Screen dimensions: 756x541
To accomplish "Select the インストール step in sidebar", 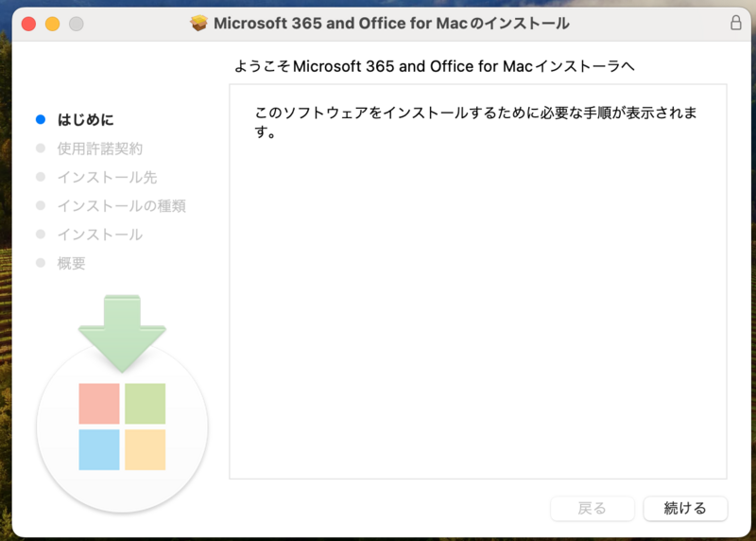I will click(100, 235).
